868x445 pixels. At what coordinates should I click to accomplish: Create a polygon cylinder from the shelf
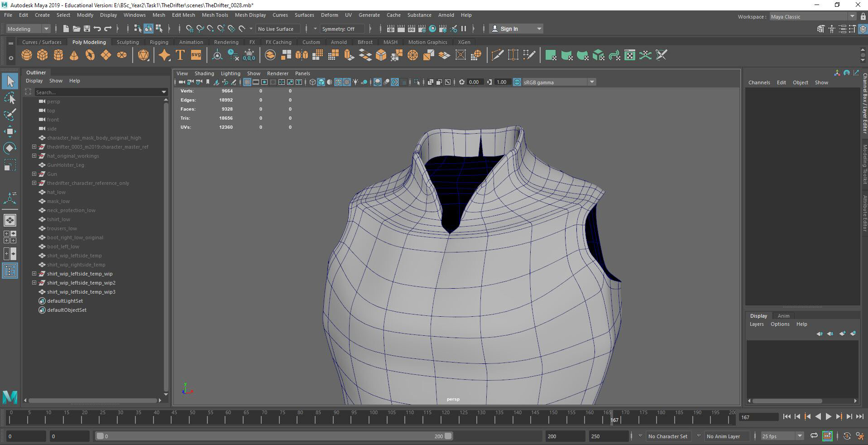click(58, 55)
